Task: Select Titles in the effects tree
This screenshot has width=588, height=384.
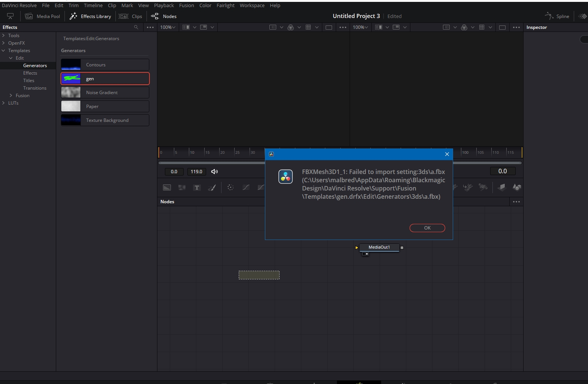Action: (x=28, y=80)
